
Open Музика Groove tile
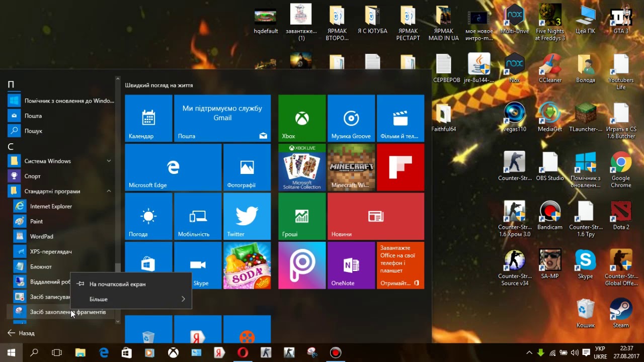pos(351,118)
